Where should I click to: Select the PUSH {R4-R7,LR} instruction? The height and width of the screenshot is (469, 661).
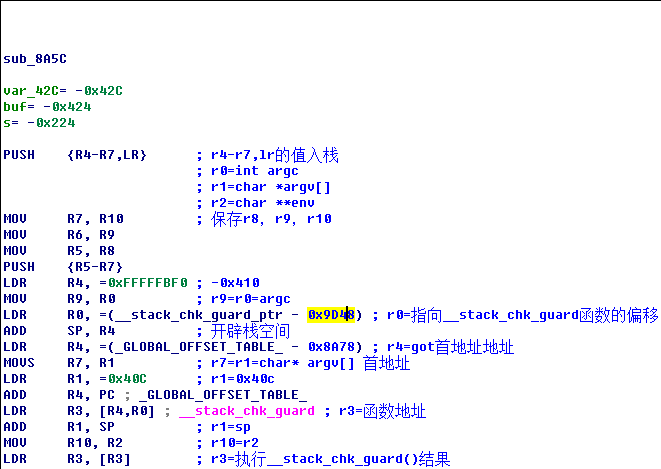(x=75, y=155)
